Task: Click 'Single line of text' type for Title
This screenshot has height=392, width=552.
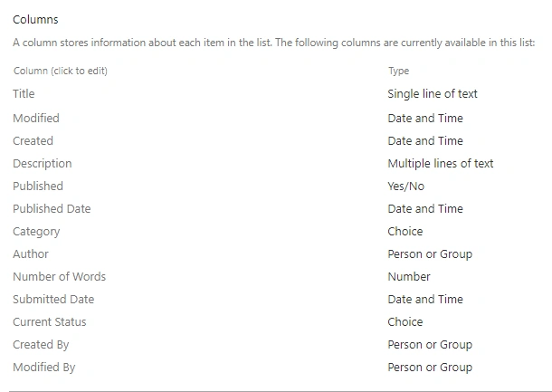Action: click(x=433, y=93)
